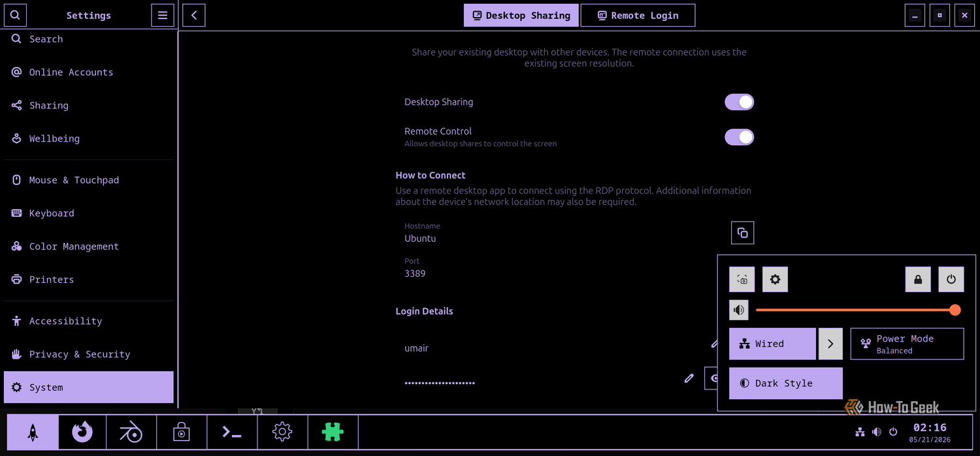Open the screen recorder app in the taskbar

[182, 432]
